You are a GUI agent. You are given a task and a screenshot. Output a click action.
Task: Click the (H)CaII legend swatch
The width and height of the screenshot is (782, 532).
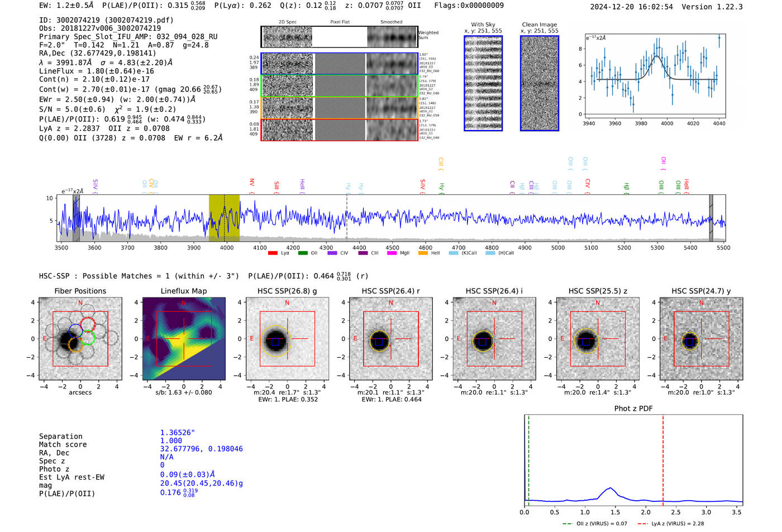point(490,253)
